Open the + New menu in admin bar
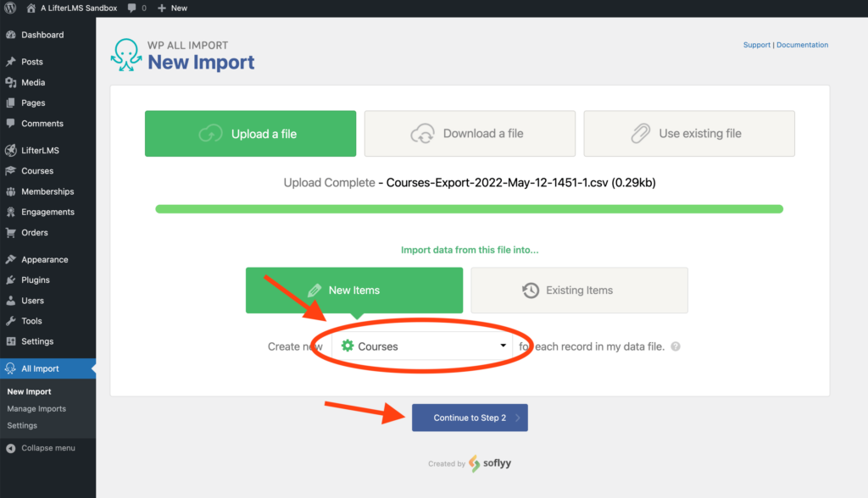 click(x=173, y=8)
